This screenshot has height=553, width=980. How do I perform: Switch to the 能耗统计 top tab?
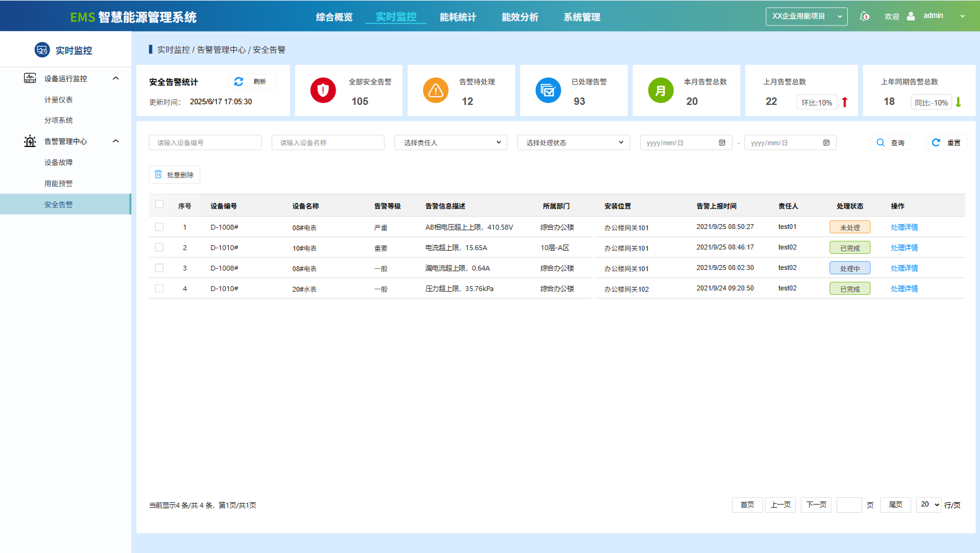click(458, 17)
